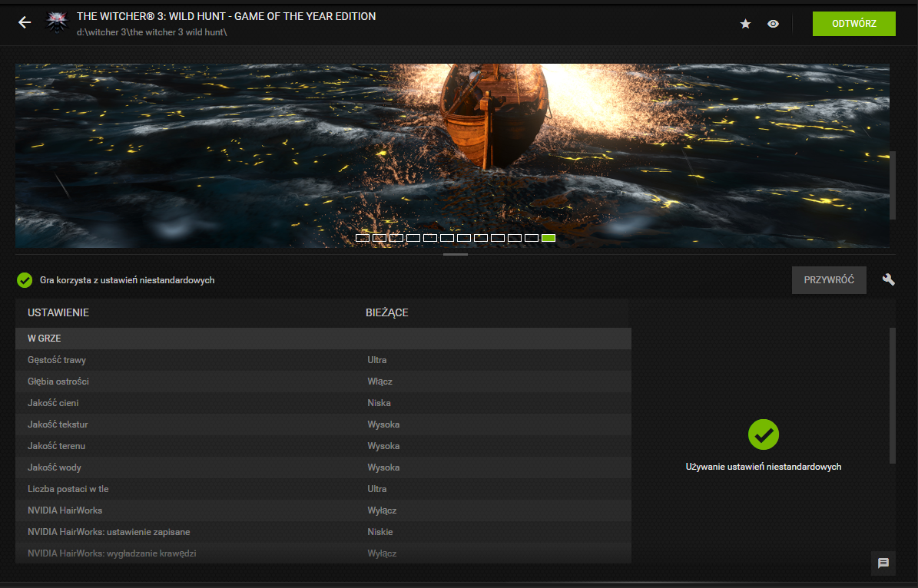Click Niskie value for HairWorks ustawienie zapisane
This screenshot has height=588, width=918.
(380, 532)
